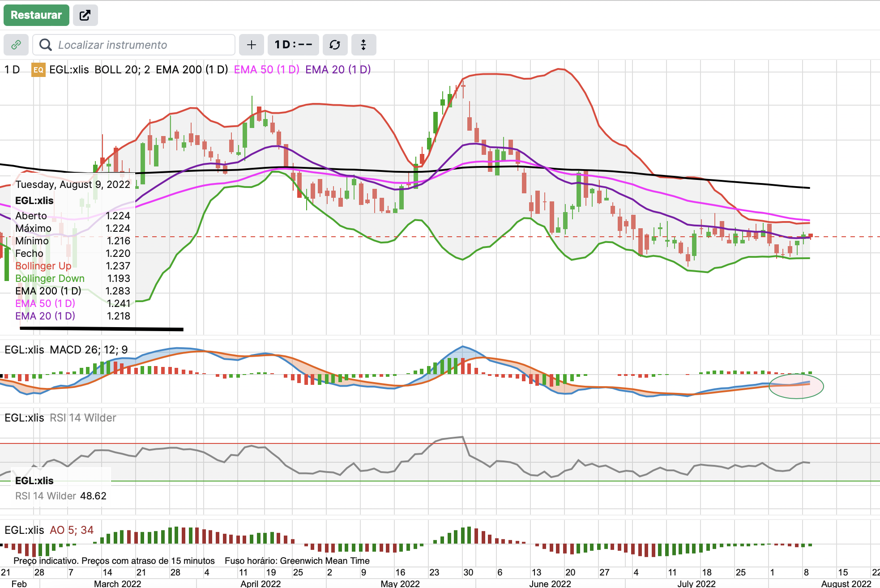The width and height of the screenshot is (880, 588).
Task: Select the EMA 20 (1 D) legend label
Action: pyautogui.click(x=338, y=70)
